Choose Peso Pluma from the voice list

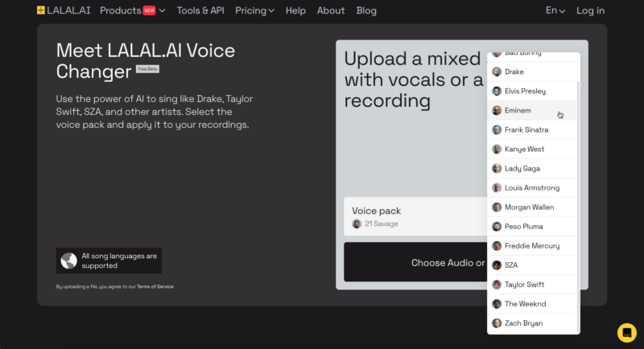[532, 227]
